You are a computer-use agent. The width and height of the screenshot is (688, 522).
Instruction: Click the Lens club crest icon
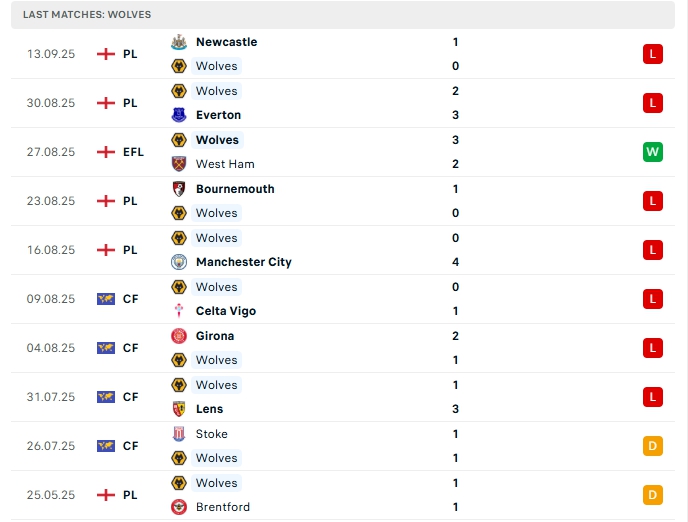180,409
